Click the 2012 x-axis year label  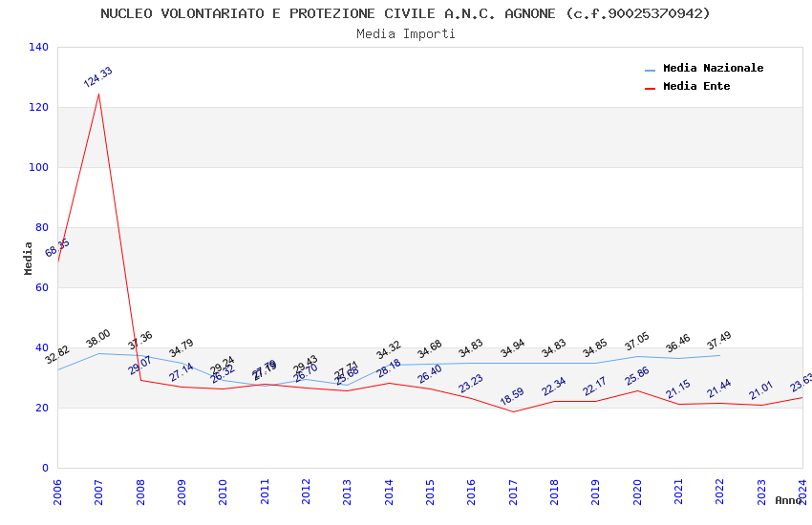(x=306, y=492)
